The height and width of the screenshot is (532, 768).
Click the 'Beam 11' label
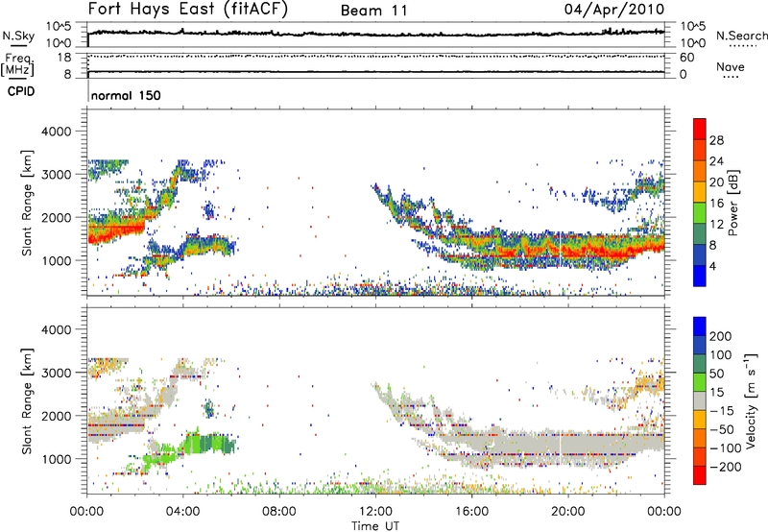click(373, 11)
